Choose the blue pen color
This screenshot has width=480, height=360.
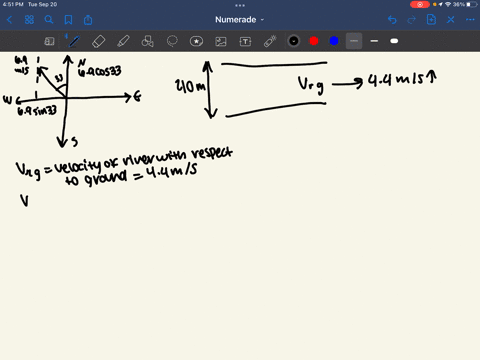334,41
